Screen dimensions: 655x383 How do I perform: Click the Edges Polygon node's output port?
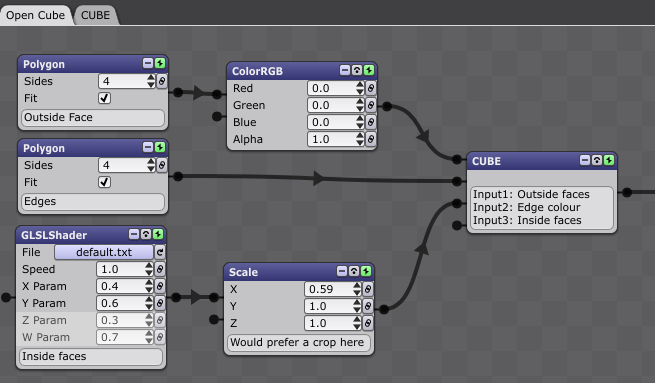pos(178,177)
